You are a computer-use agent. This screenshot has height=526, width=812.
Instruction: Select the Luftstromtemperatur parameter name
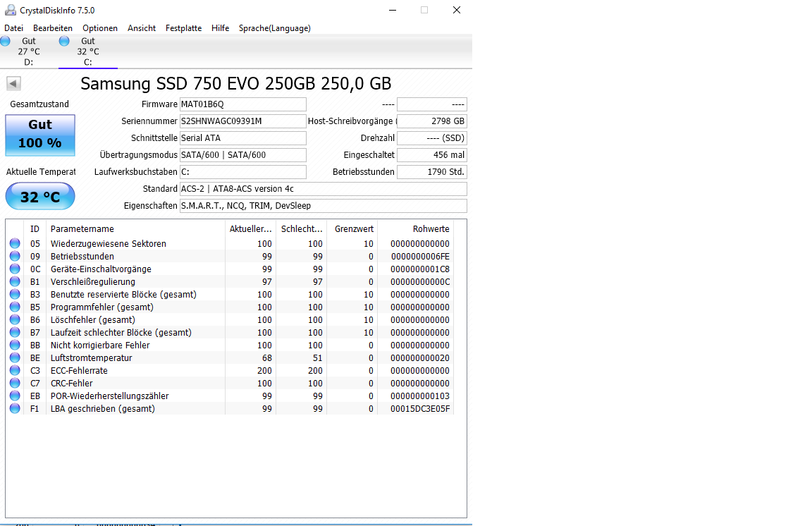pyautogui.click(x=91, y=357)
